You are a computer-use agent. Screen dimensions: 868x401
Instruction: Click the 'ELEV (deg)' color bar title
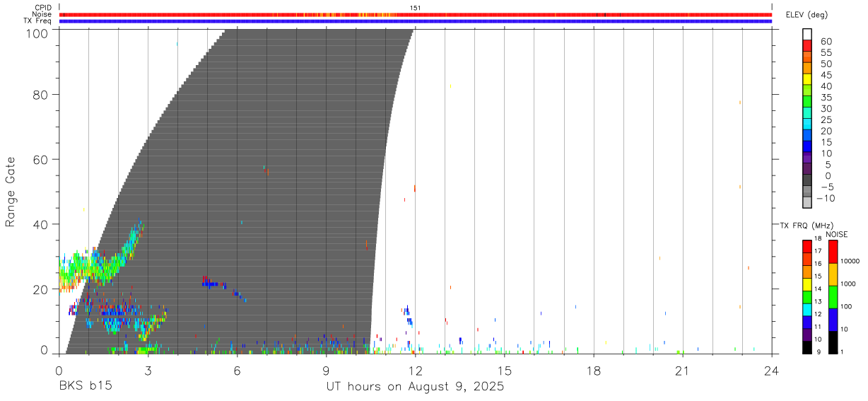[807, 15]
